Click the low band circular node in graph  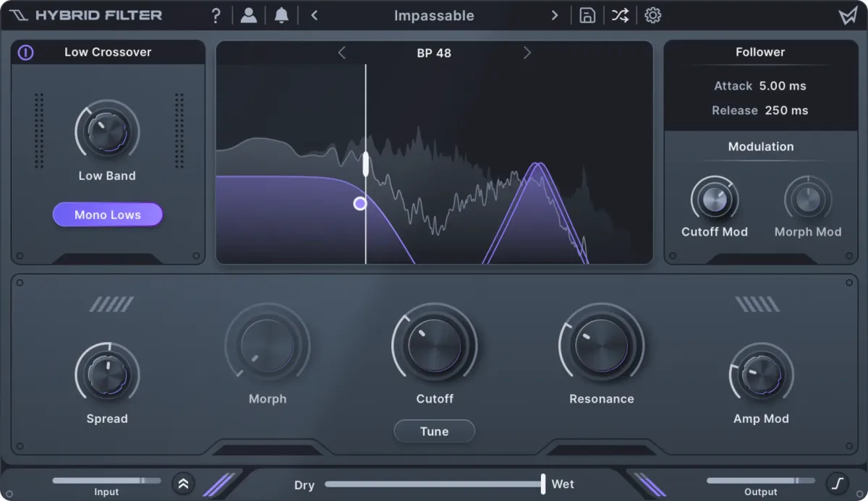[360, 204]
